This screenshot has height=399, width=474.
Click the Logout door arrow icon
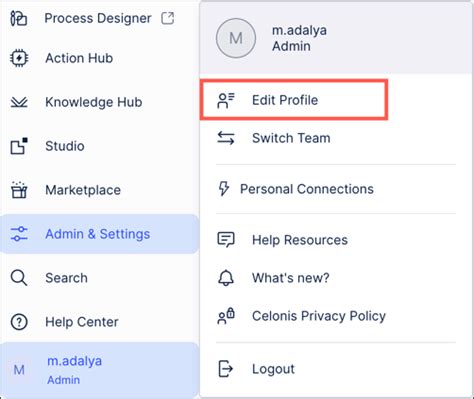(226, 369)
